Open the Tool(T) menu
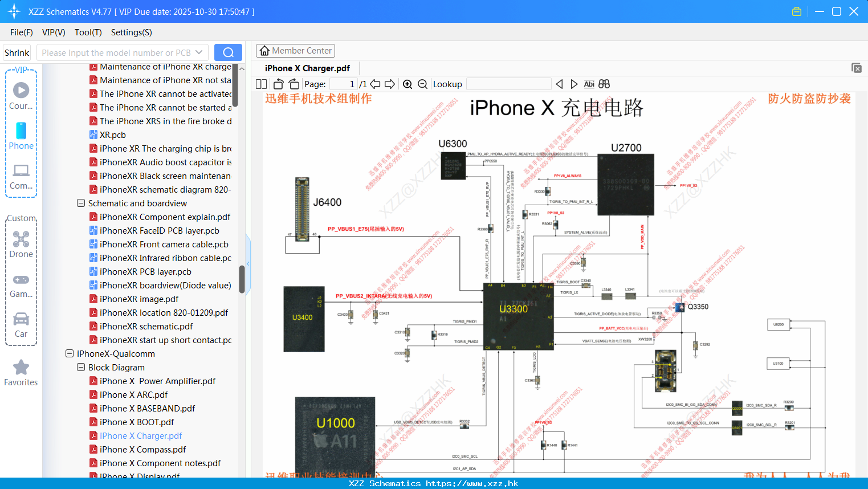 click(88, 32)
